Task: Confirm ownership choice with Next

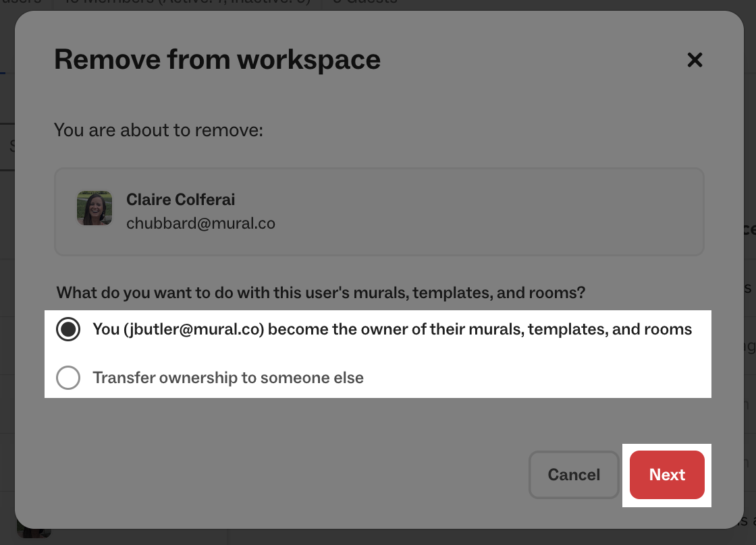Action: (x=667, y=475)
